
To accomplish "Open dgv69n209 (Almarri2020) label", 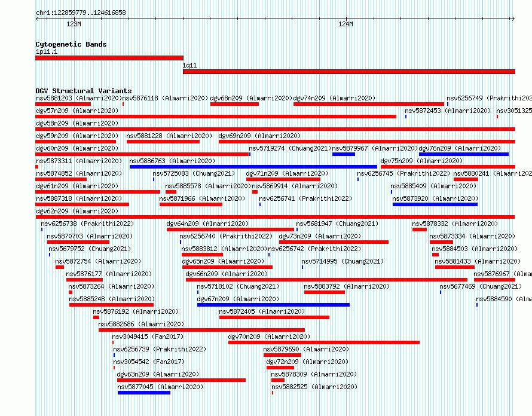I will coord(259,136).
